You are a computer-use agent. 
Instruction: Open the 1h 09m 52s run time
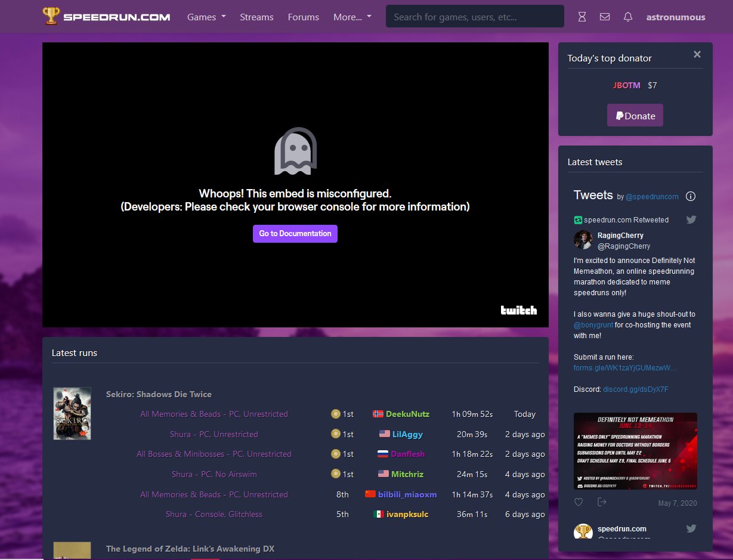(x=472, y=414)
